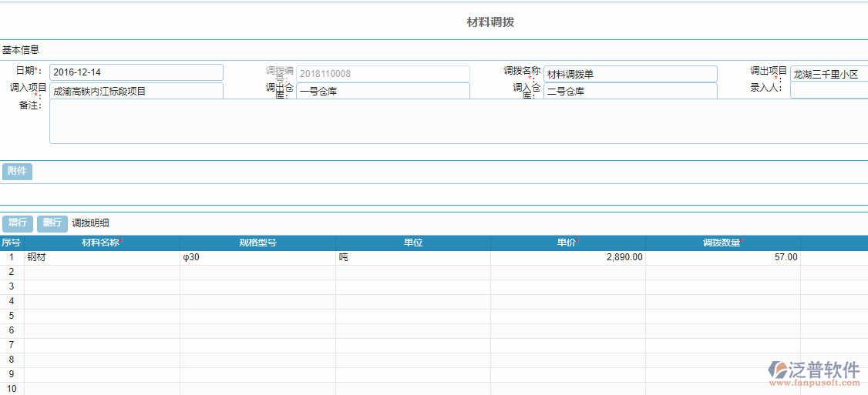Select the 调出仓库 field showing 一号仓库
This screenshot has width=868, height=395.
(382, 91)
